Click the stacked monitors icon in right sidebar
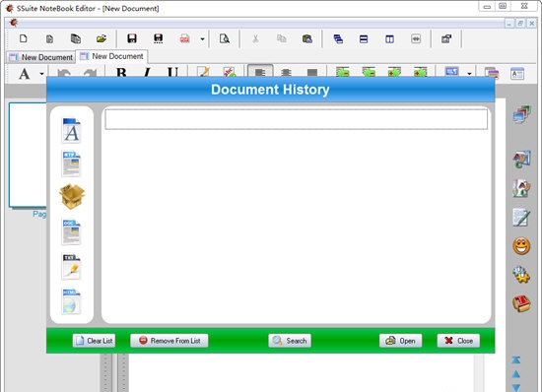Viewport: 542px width, 392px height. click(x=521, y=114)
